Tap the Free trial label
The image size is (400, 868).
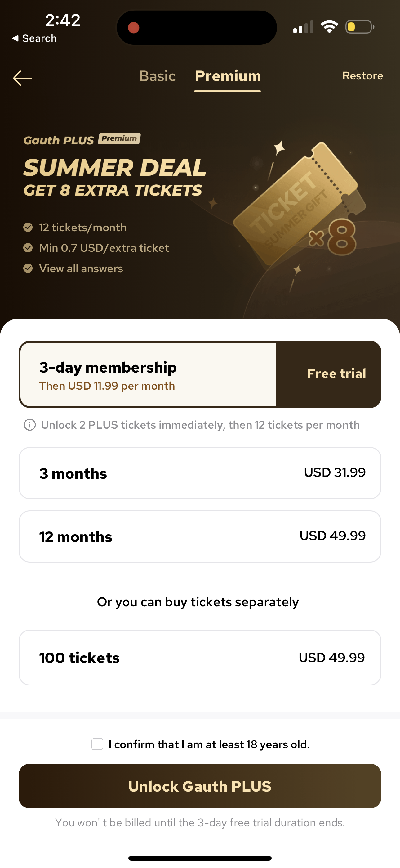pyautogui.click(x=336, y=374)
